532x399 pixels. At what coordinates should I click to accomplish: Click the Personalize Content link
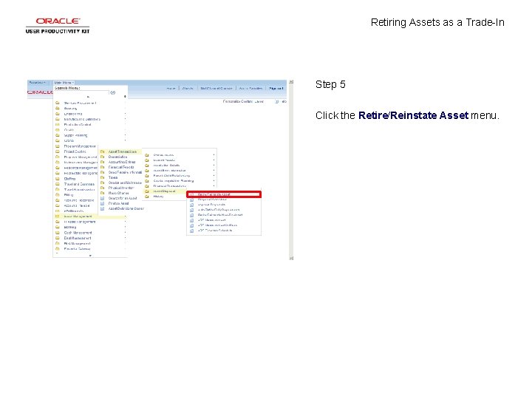point(239,101)
